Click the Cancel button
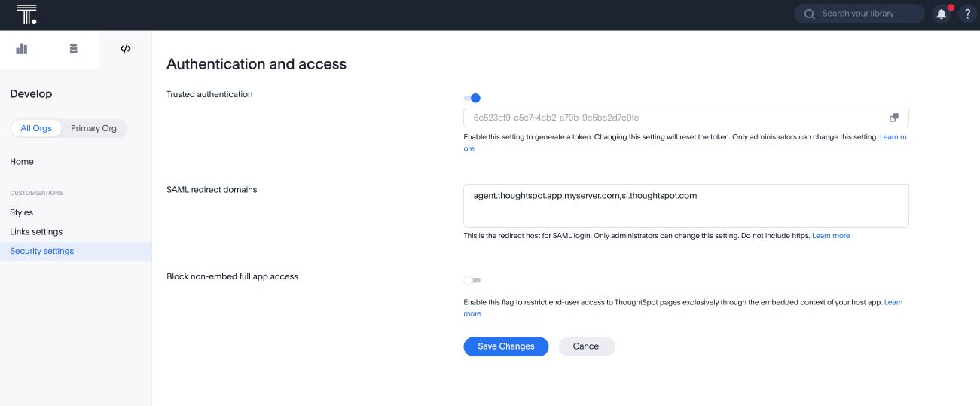Viewport: 980px width, 406px height. coord(586,346)
